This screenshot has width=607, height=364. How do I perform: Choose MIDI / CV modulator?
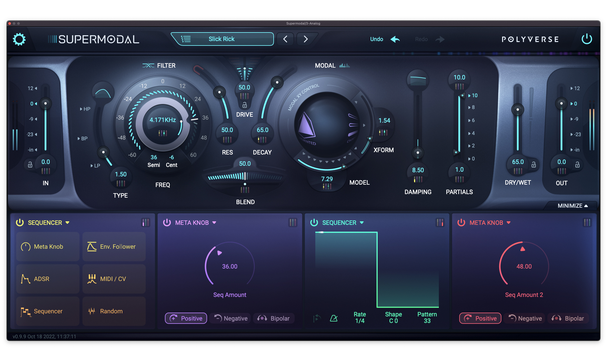tap(114, 279)
